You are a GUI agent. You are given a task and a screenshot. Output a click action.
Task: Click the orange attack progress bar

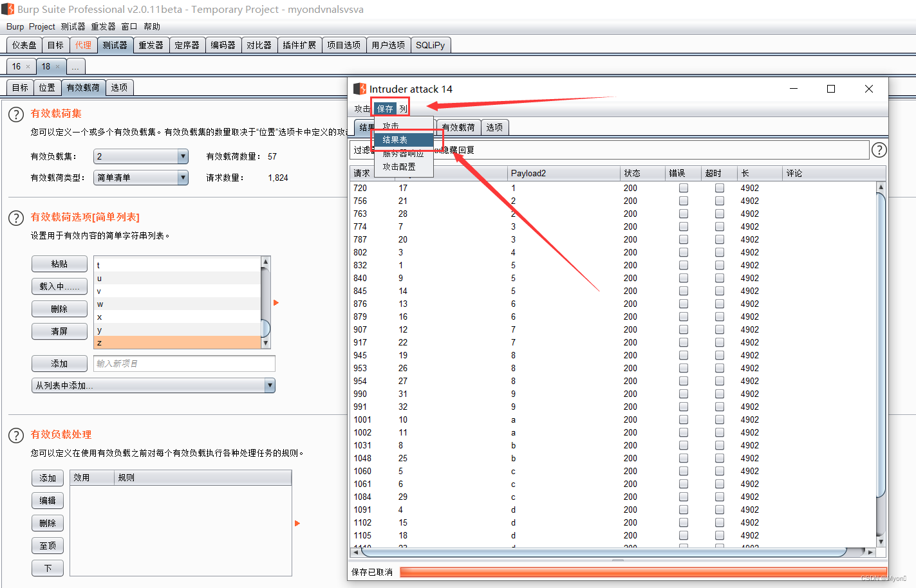tap(643, 572)
